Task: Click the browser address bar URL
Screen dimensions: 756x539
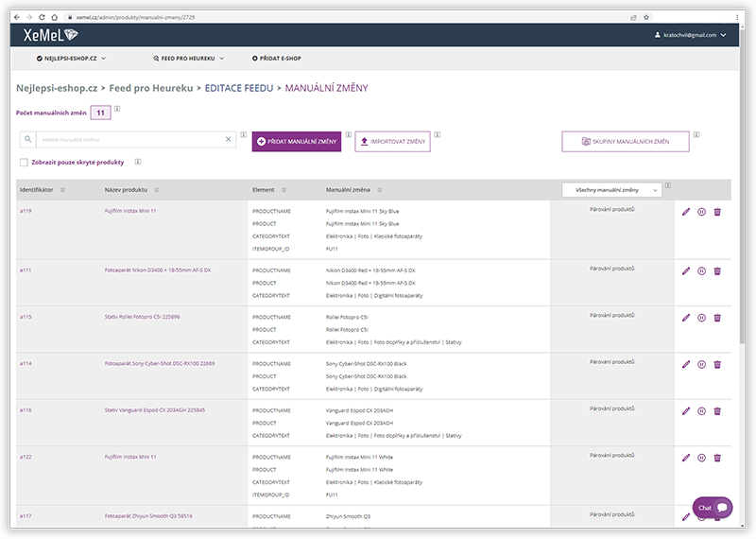Action: 135,17
